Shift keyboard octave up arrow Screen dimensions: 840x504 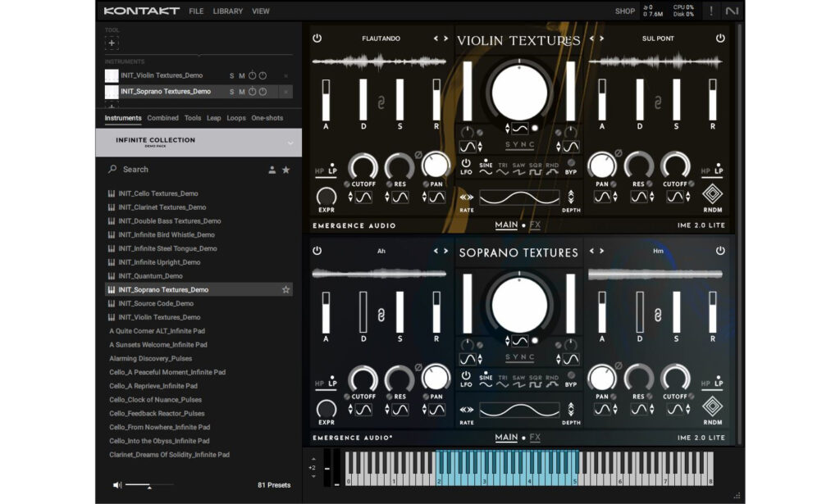point(313,459)
